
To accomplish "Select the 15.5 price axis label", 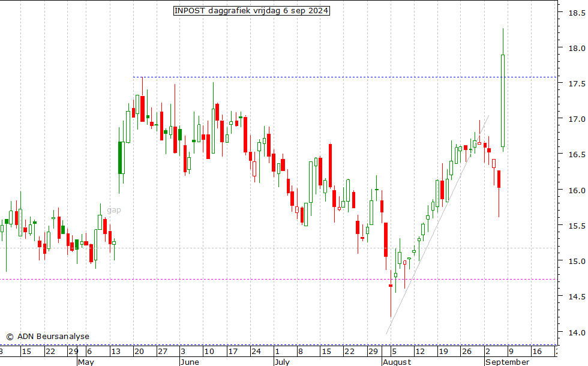I will click(577, 226).
